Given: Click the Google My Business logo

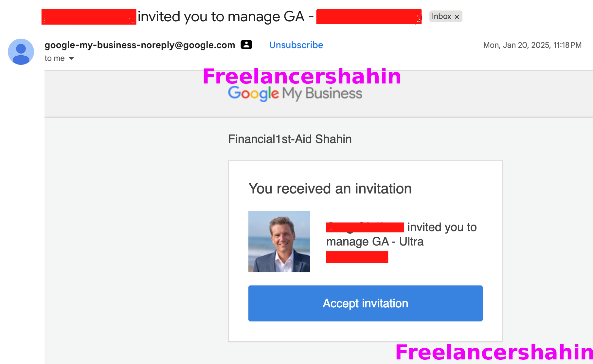Looking at the screenshot, I should 295,94.
